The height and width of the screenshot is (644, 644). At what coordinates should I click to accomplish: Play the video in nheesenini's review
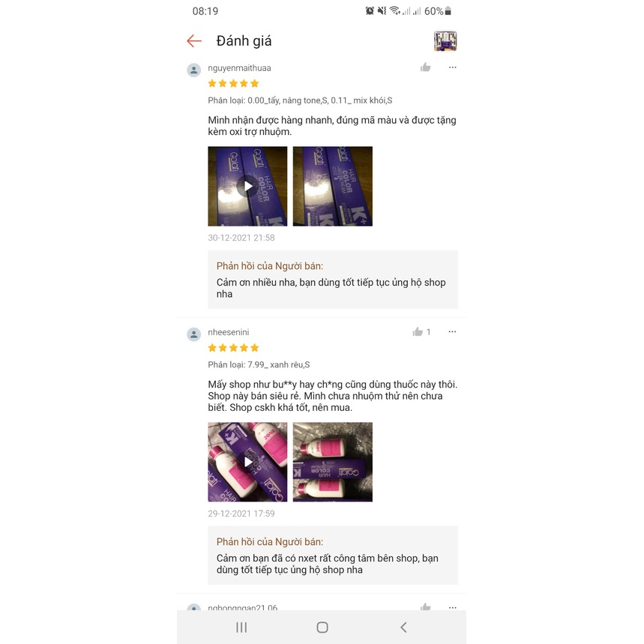tap(247, 462)
